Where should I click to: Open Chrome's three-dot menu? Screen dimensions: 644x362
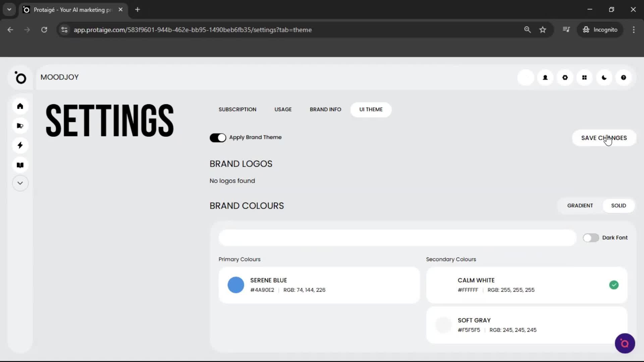[634, 29]
